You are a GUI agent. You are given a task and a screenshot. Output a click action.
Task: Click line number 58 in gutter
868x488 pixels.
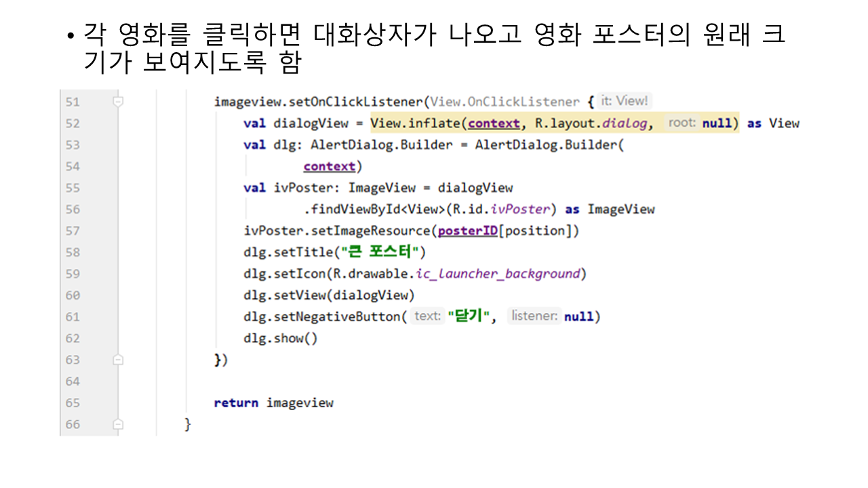point(73,252)
